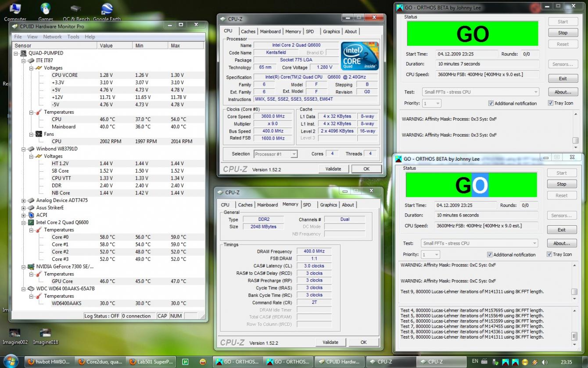Expand the Asus StrikerE node
The height and width of the screenshot is (368, 588).
pyautogui.click(x=24, y=208)
